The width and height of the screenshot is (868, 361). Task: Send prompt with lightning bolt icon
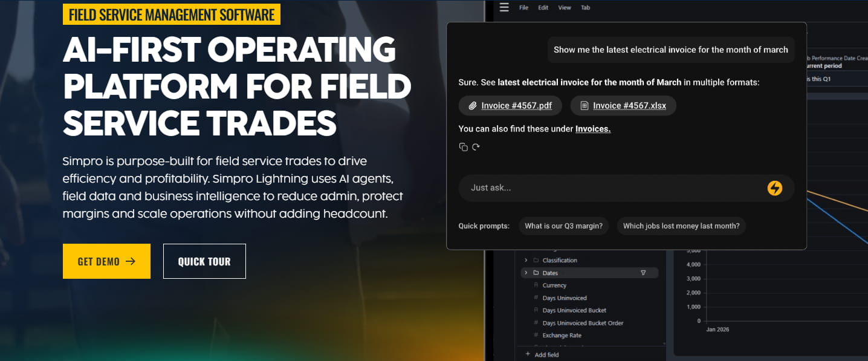(x=774, y=188)
